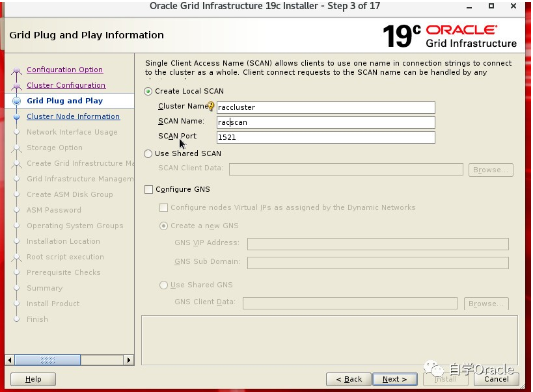Open the Configuration Option step link
Viewport: 533px width, 392px height.
point(64,70)
